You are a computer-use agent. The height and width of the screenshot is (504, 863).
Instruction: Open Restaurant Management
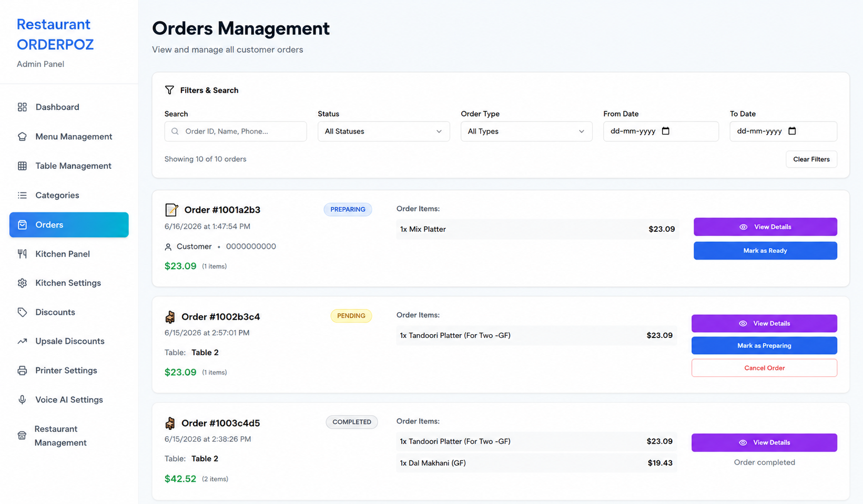pyautogui.click(x=69, y=436)
